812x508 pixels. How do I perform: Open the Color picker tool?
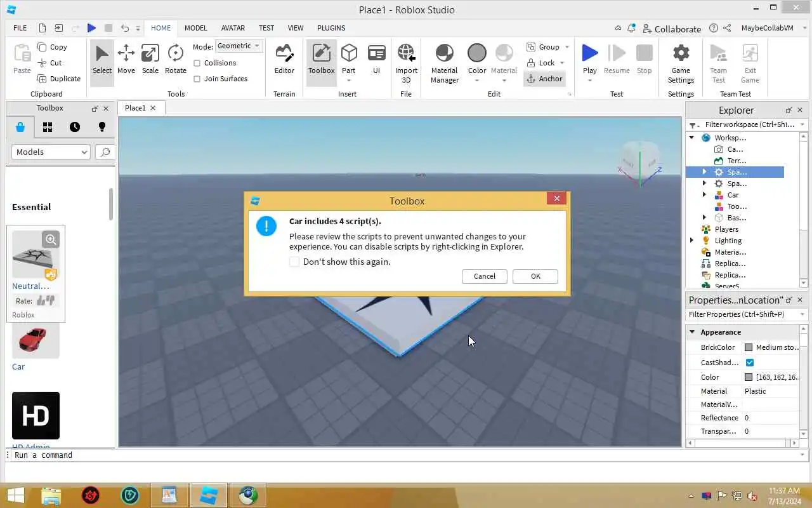[x=477, y=58]
